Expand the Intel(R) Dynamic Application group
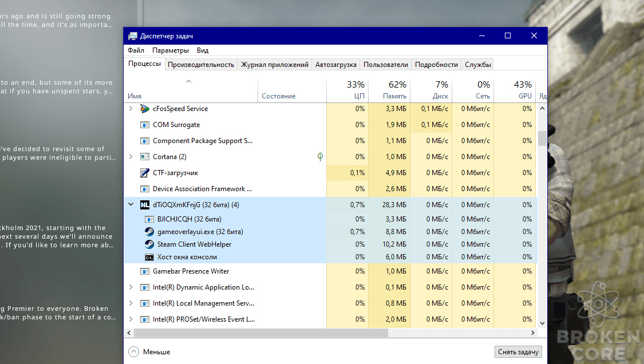644x364 pixels. [131, 287]
